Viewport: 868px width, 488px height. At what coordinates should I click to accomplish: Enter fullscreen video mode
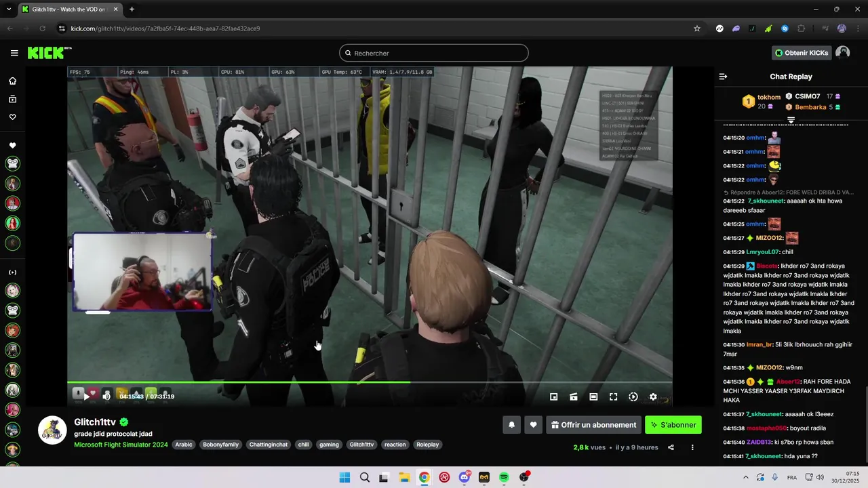(613, 397)
